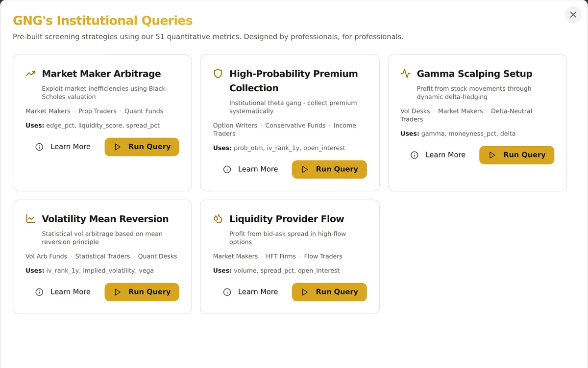Click the Quant Funds audience tag
This screenshot has width=588, height=368.
(x=144, y=111)
